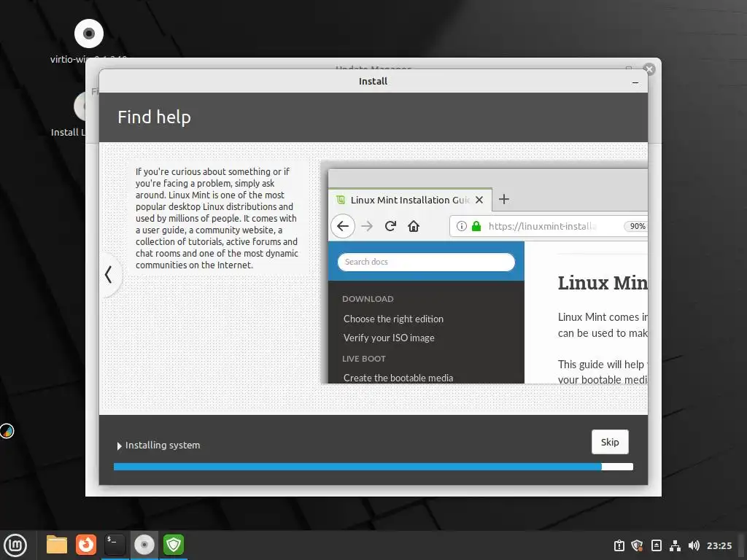The image size is (747, 560).
Task: Click the slideshow browser screenshot image
Action: [485, 273]
